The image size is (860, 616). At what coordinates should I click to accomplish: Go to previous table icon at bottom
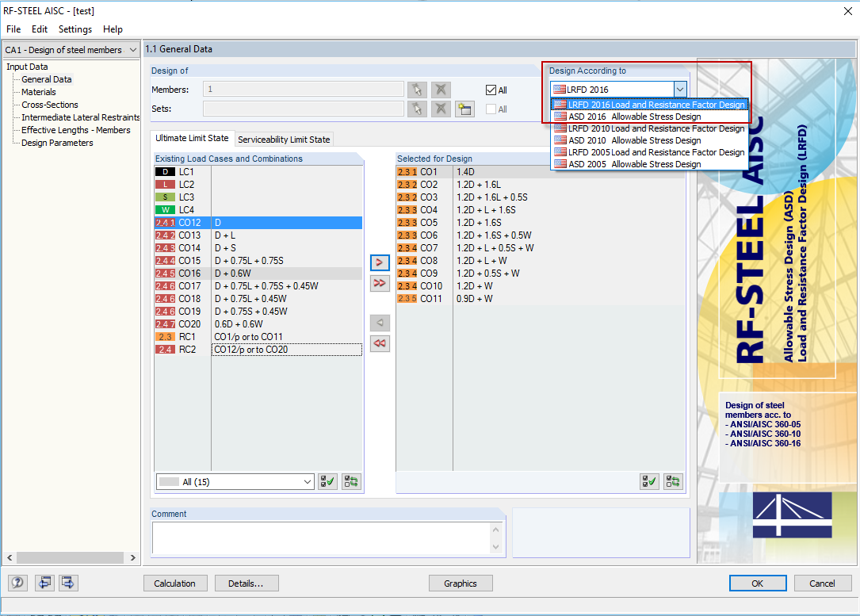[44, 583]
